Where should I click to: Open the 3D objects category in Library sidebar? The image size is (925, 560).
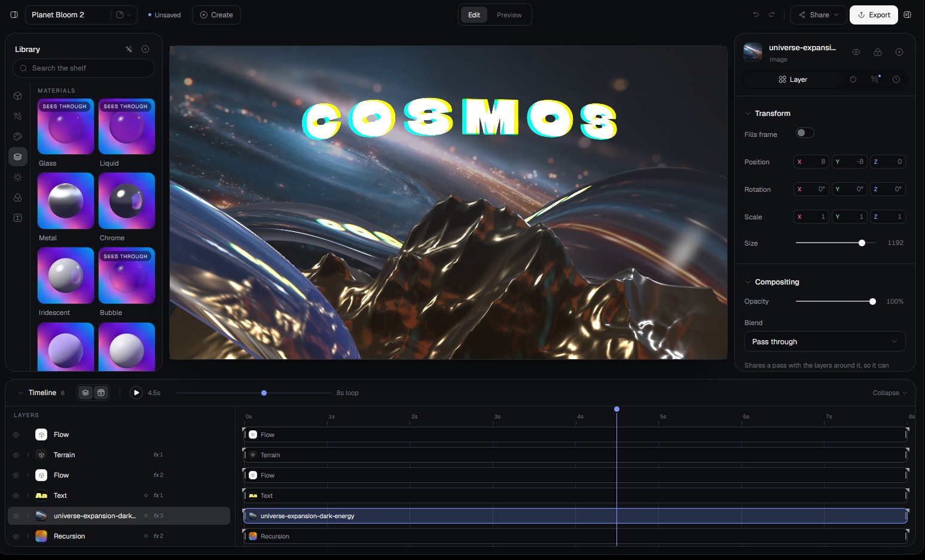[x=18, y=96]
